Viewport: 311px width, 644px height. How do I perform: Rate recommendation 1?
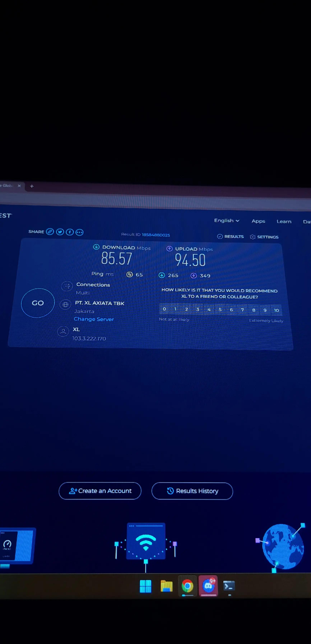coord(175,309)
